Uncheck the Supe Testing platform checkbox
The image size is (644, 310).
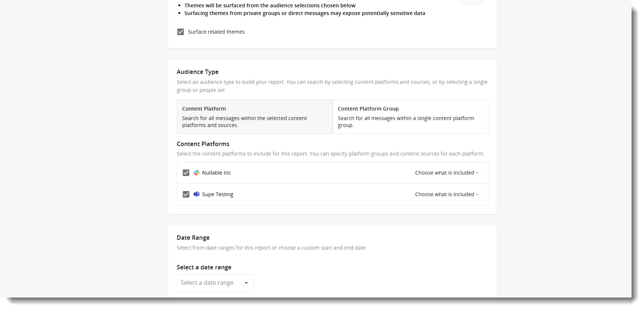coord(186,194)
